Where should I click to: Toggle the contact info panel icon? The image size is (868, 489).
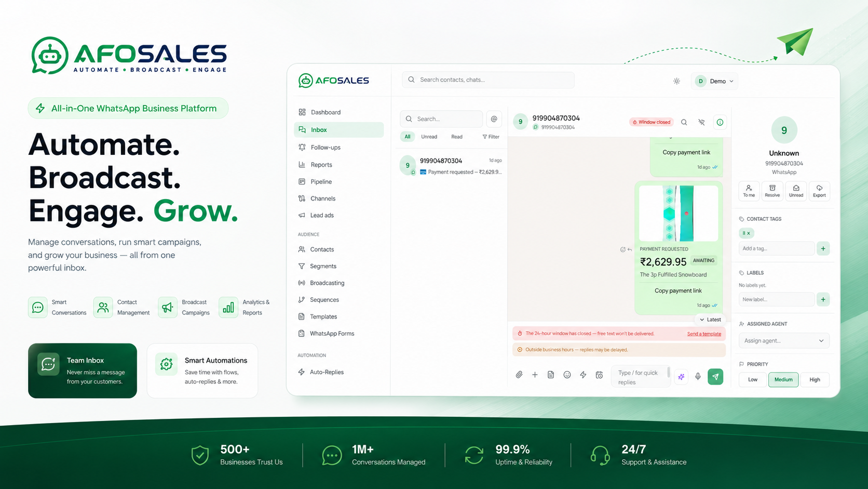(720, 122)
